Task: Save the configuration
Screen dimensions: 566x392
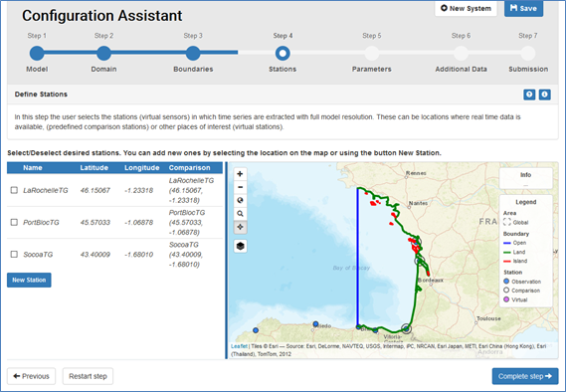Action: 524,8
